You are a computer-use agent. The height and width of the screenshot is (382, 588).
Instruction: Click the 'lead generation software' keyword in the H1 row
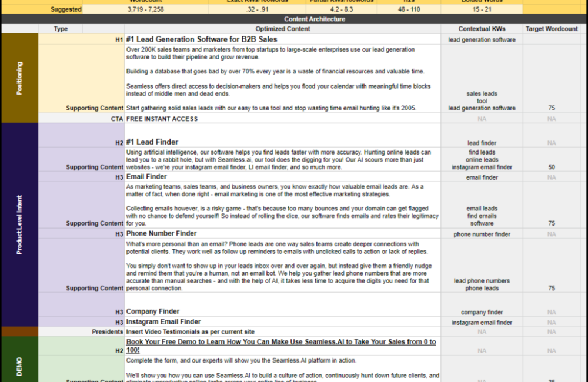coord(482,40)
